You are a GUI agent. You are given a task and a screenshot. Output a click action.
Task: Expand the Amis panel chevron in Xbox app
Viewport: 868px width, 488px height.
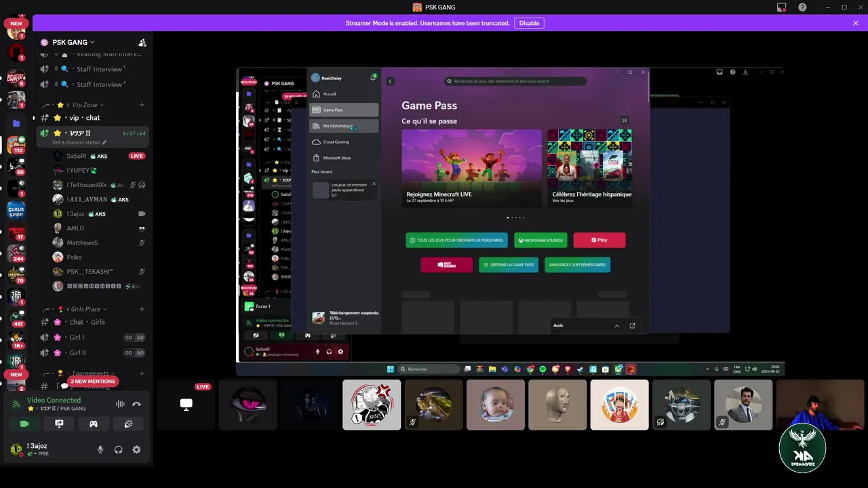point(616,325)
